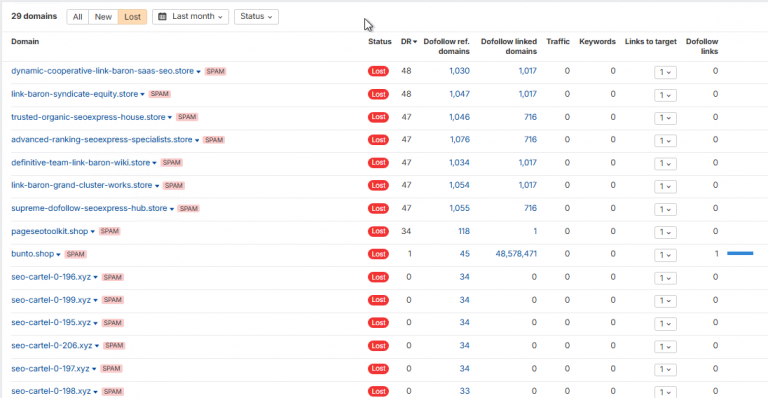Select the All filter tab

click(x=77, y=17)
